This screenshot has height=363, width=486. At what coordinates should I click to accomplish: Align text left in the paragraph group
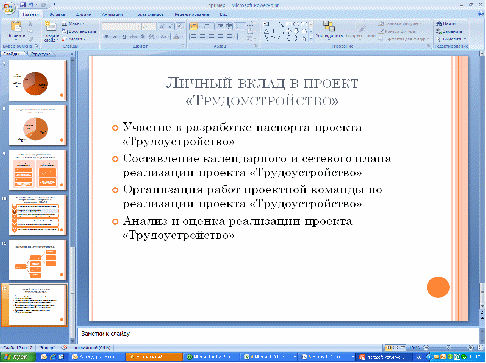click(x=193, y=36)
